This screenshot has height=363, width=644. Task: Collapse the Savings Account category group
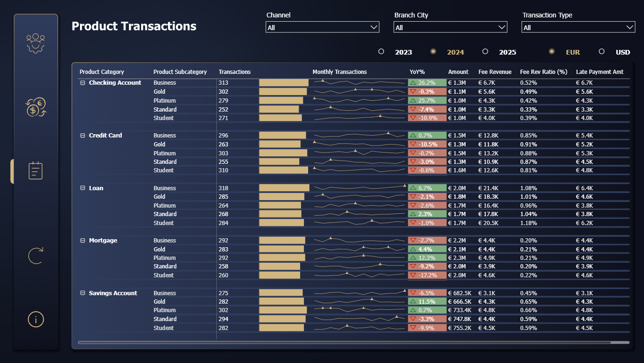[83, 293]
